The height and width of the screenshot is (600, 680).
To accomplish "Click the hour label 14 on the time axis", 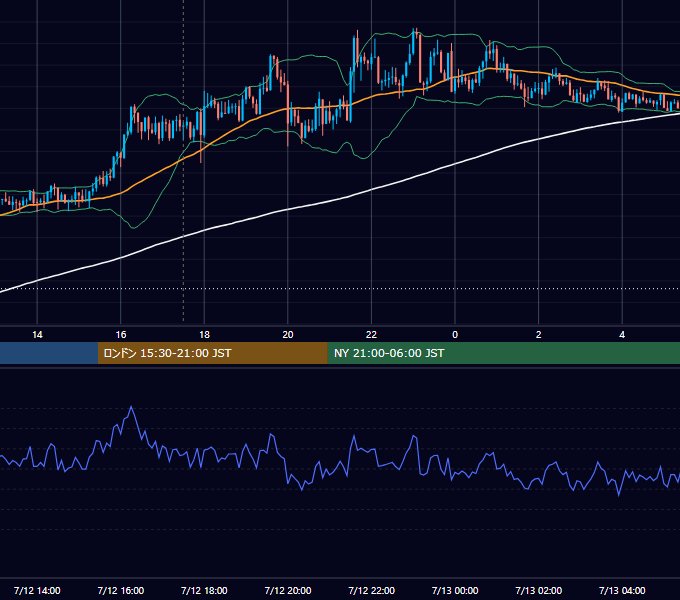I will click(37, 335).
